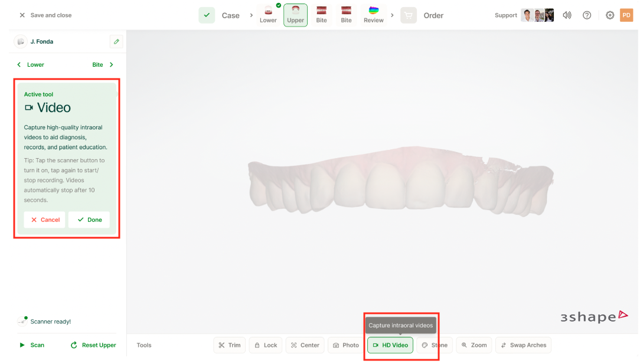Toggle the Lock tool

(x=266, y=345)
